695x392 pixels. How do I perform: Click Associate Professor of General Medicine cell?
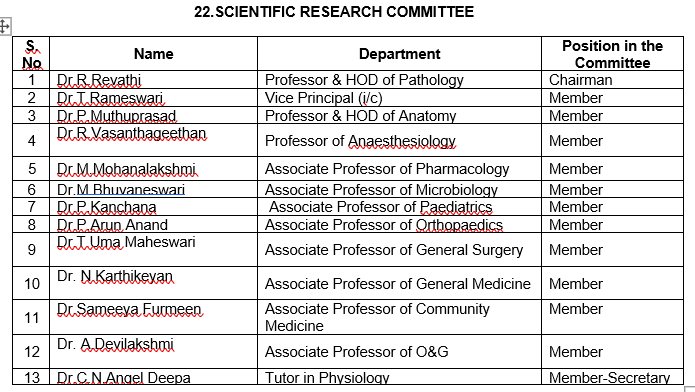(399, 283)
